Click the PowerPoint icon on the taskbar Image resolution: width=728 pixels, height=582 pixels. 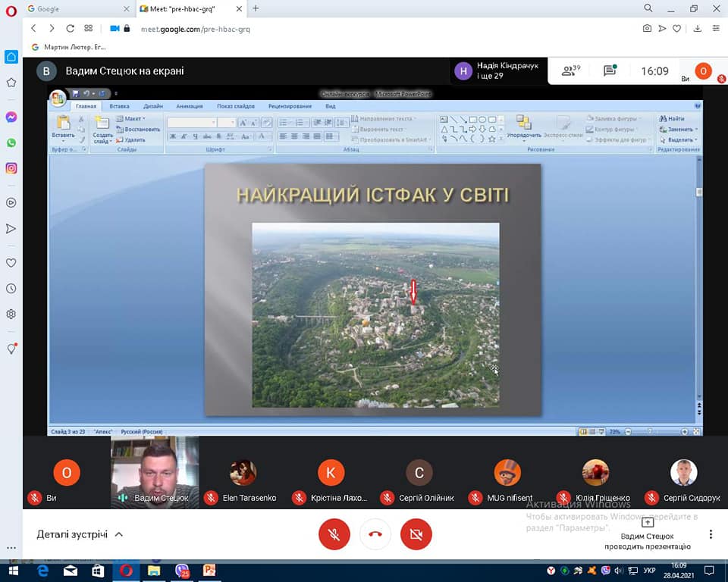coord(209,570)
